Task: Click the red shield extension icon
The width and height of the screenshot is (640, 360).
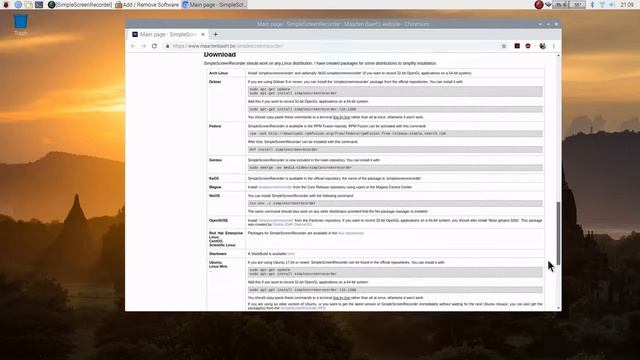Action: [x=528, y=46]
